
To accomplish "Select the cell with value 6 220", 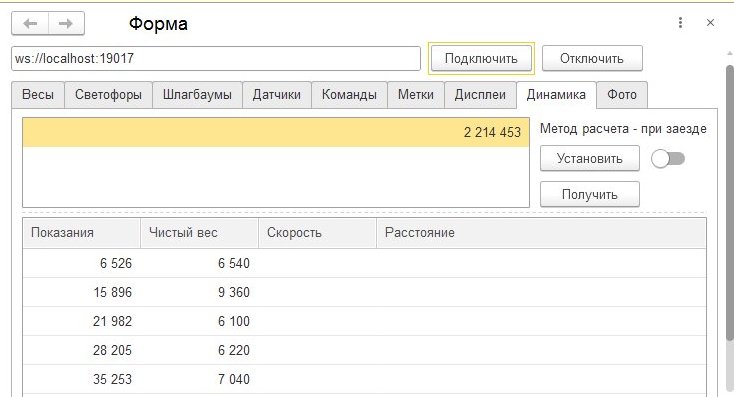I will coord(199,350).
